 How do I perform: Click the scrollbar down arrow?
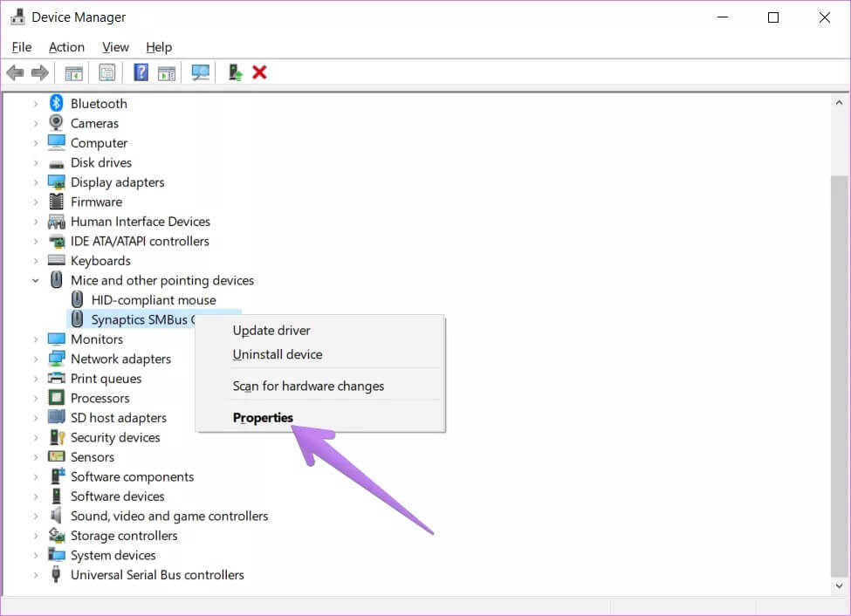click(839, 585)
